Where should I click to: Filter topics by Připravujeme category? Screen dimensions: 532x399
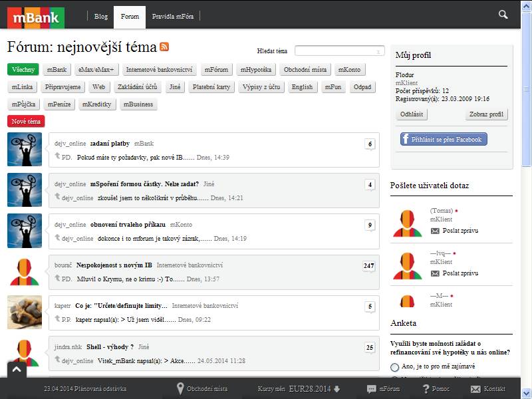63,87
